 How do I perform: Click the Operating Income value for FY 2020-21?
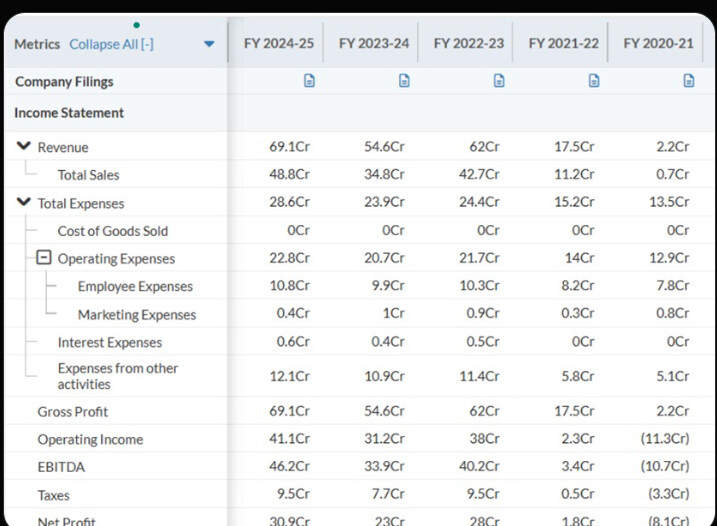(x=665, y=439)
